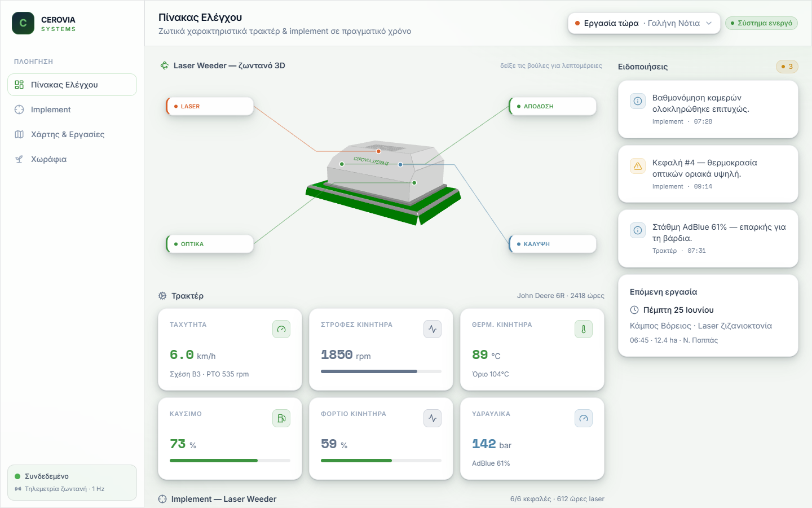
Task: Click the warning triangle icon on Κεφαλή #4 alert
Action: [638, 166]
